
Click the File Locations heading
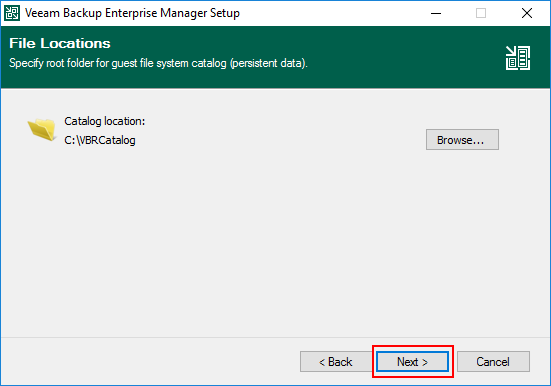click(60, 43)
